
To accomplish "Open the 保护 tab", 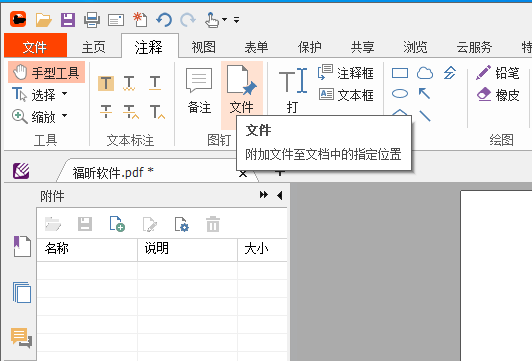I will (x=309, y=47).
